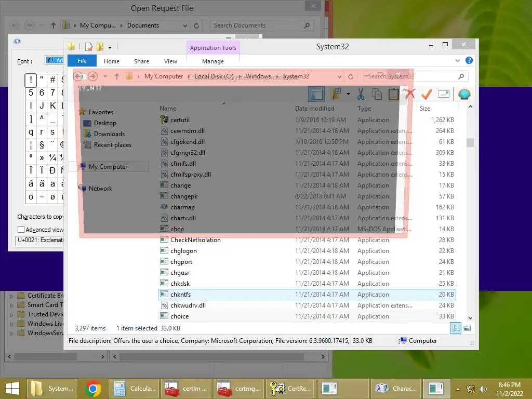Open the File ribbon tab

coord(82,61)
